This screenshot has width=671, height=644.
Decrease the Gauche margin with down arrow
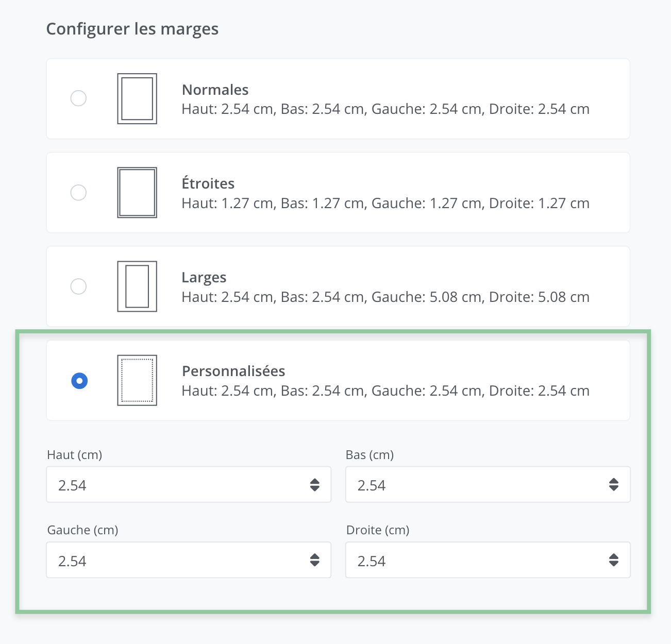point(315,564)
